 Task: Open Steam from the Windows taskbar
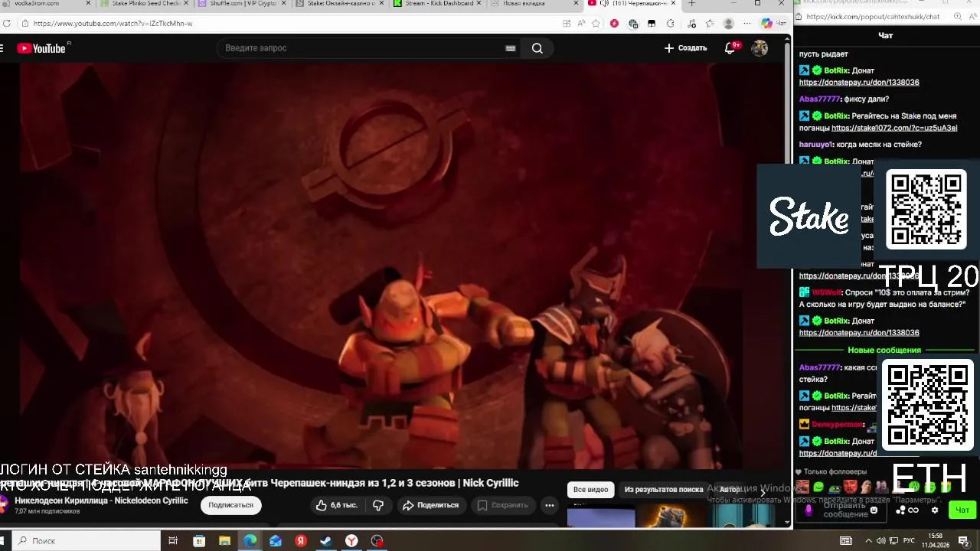click(326, 540)
